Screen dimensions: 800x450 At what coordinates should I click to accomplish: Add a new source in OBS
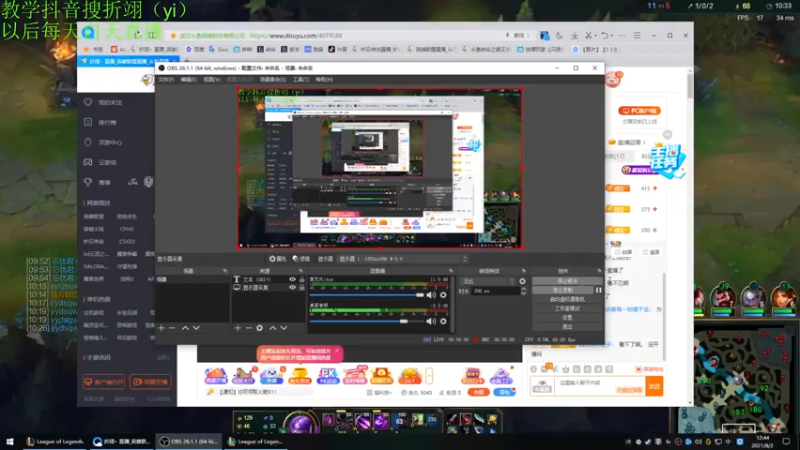(237, 328)
